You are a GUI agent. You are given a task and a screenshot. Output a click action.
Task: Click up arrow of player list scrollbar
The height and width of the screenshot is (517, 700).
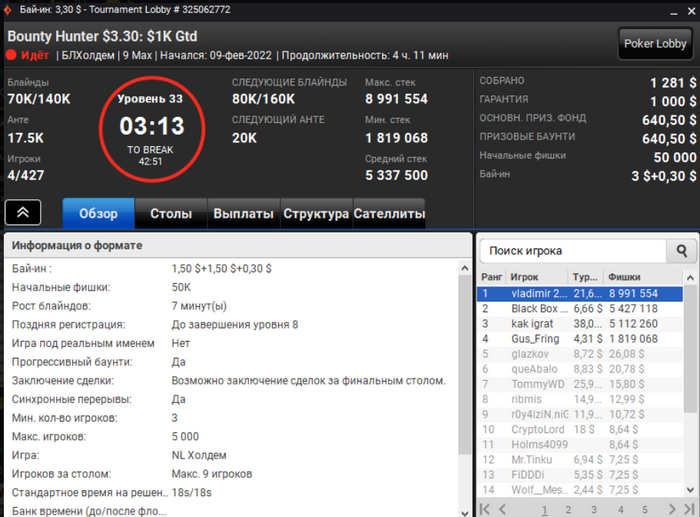[x=690, y=278]
